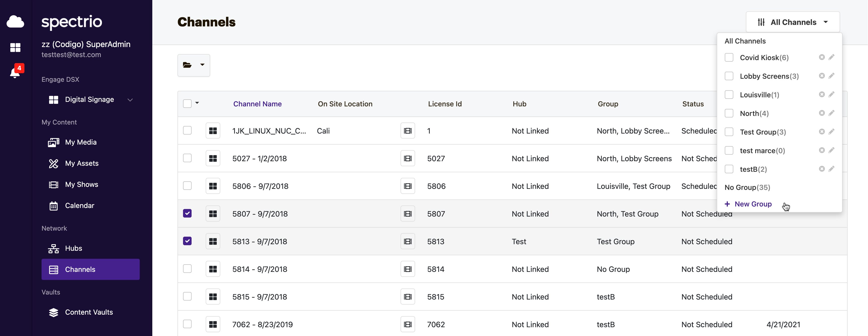
Task: Tick the 5814 - 9/7/2018 row checkbox
Action: tap(187, 269)
